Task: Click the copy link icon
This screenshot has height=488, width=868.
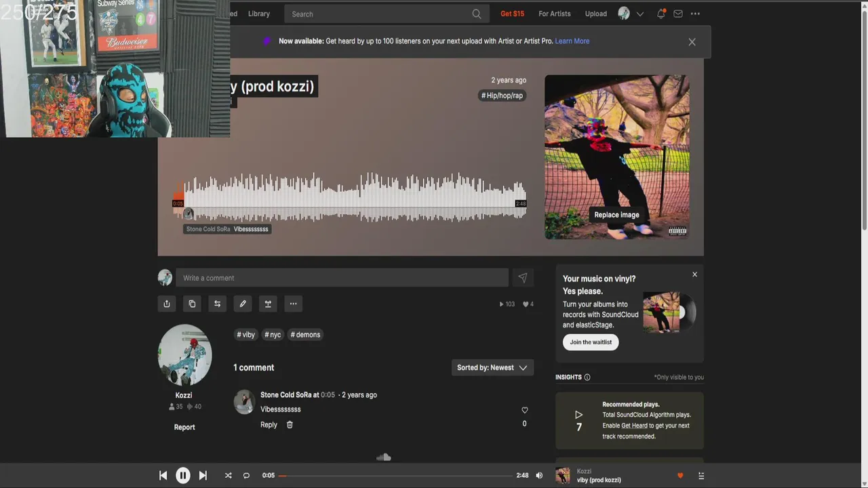Action: (192, 304)
